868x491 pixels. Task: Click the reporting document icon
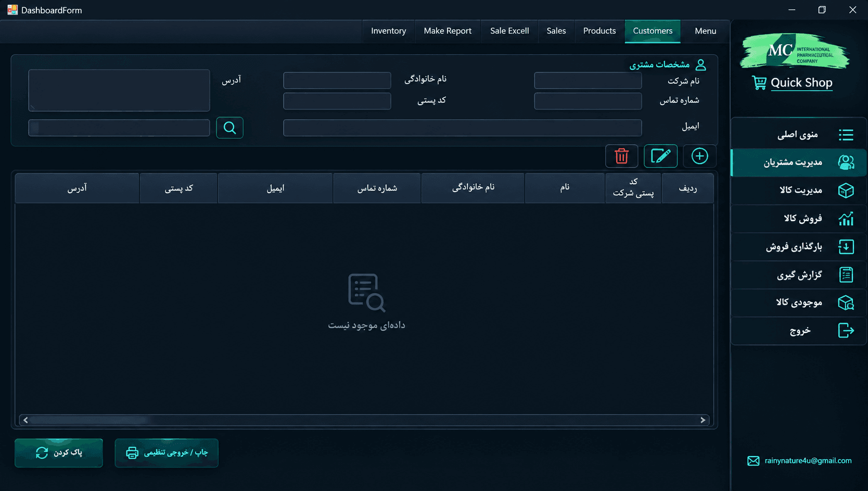point(846,274)
